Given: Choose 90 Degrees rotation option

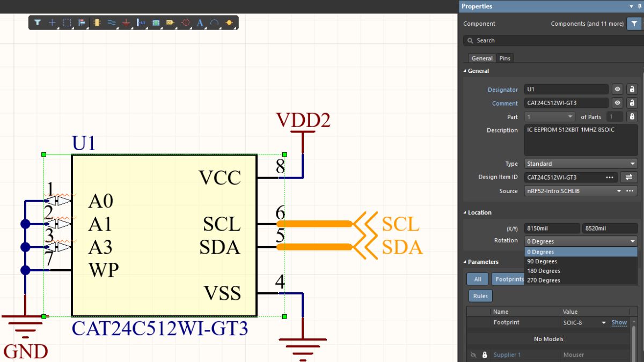Looking at the screenshot, I should click(x=581, y=262).
